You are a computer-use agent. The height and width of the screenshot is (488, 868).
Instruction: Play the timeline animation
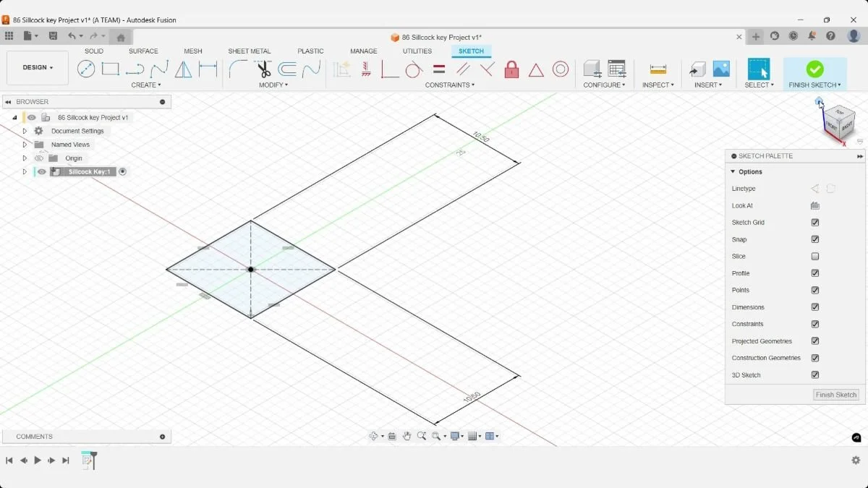38,461
